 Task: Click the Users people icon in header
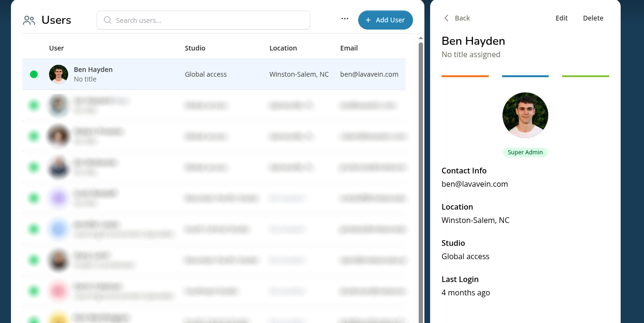29,20
